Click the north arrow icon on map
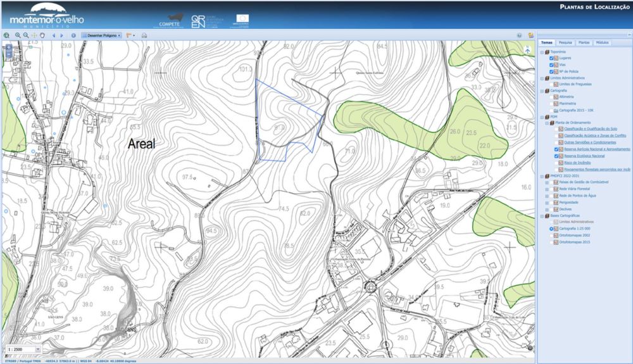The height and width of the screenshot is (364, 633). tap(527, 50)
